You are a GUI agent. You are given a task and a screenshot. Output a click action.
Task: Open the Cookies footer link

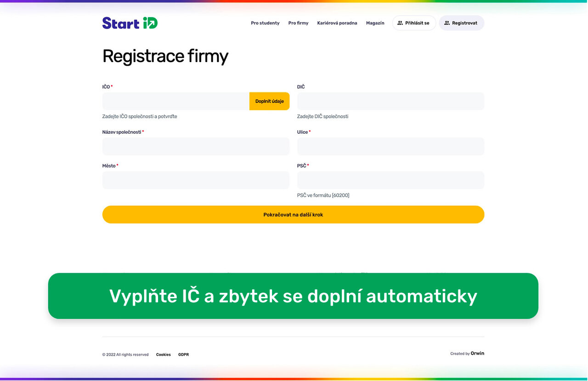click(x=163, y=355)
